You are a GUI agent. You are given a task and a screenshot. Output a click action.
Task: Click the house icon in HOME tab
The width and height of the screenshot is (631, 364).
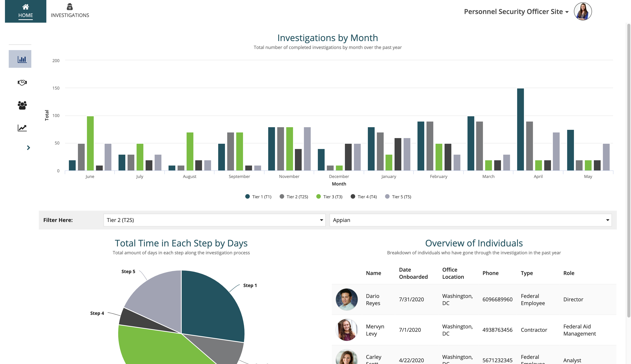click(x=25, y=7)
